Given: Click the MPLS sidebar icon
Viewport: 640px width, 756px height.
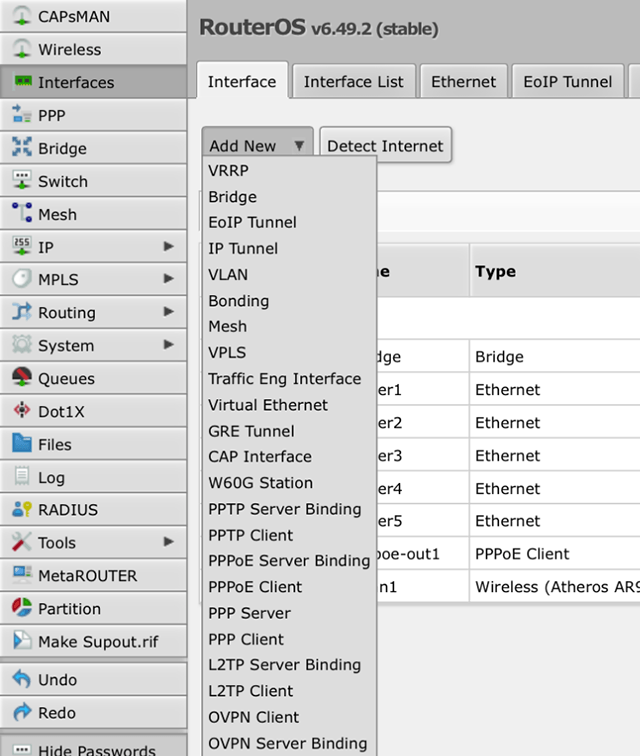Looking at the screenshot, I should pos(22,279).
